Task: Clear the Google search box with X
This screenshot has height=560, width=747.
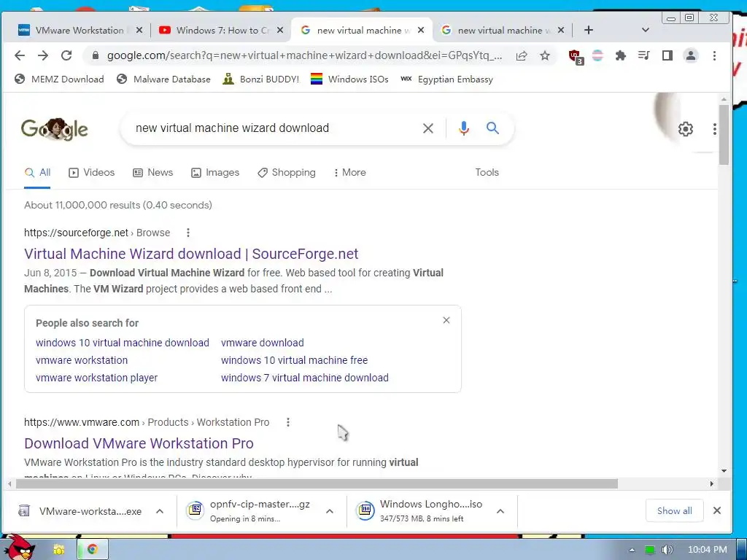Action: (x=427, y=128)
